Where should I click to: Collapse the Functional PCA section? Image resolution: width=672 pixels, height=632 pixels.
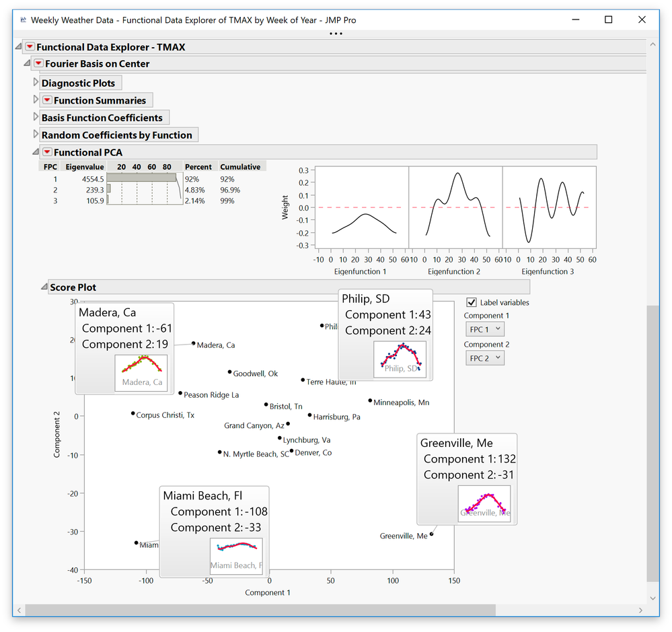(x=36, y=152)
